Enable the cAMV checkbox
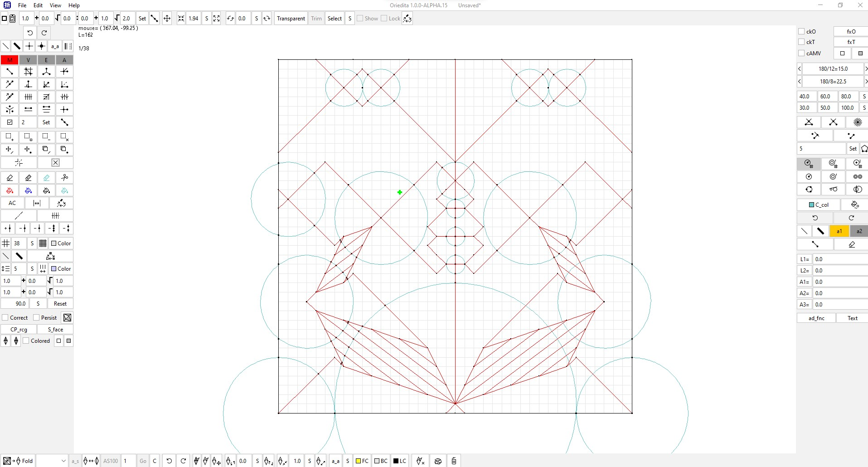Image resolution: width=868 pixels, height=467 pixels. coord(801,53)
